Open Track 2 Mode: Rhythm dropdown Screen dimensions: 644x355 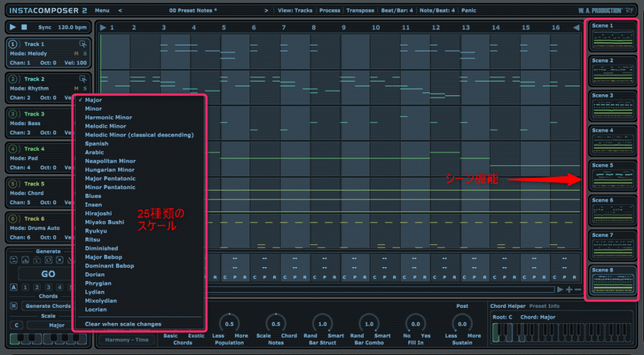click(x=29, y=88)
